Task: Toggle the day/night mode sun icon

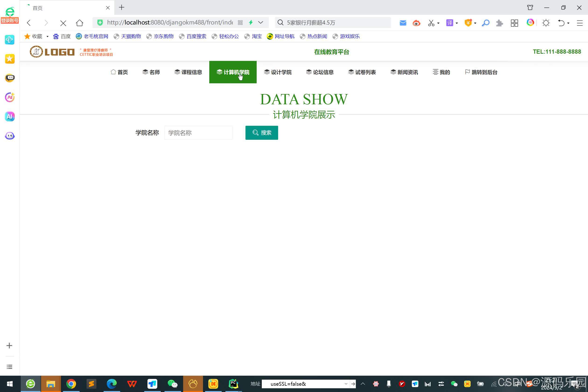Action: (546, 23)
